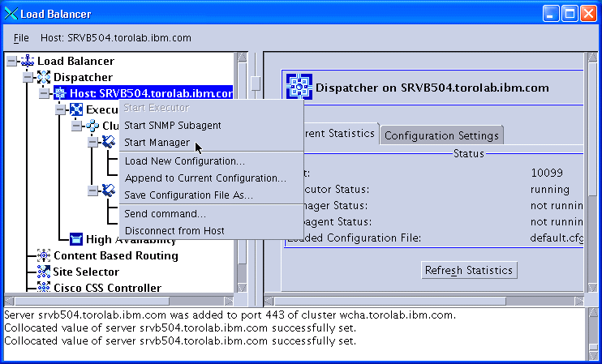Click right panel vertical scrollbar up arrow
The width and height of the screenshot is (602, 364).
pos(592,57)
